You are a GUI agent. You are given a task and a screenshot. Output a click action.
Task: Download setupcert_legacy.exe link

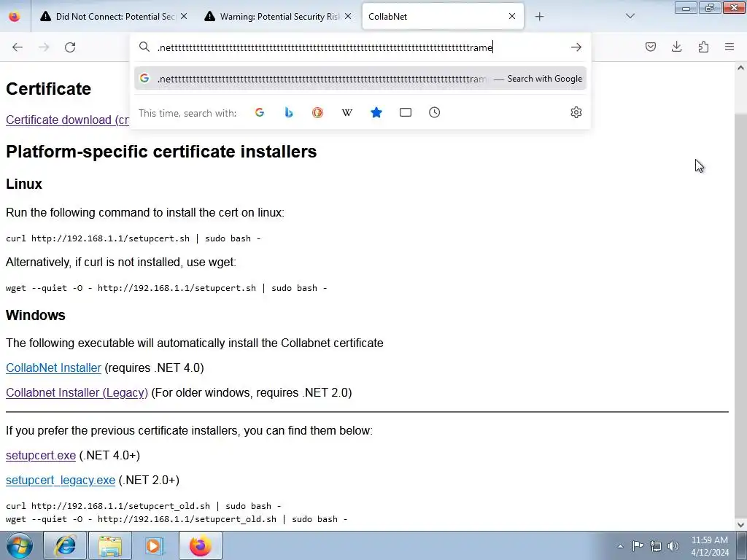[61, 480]
